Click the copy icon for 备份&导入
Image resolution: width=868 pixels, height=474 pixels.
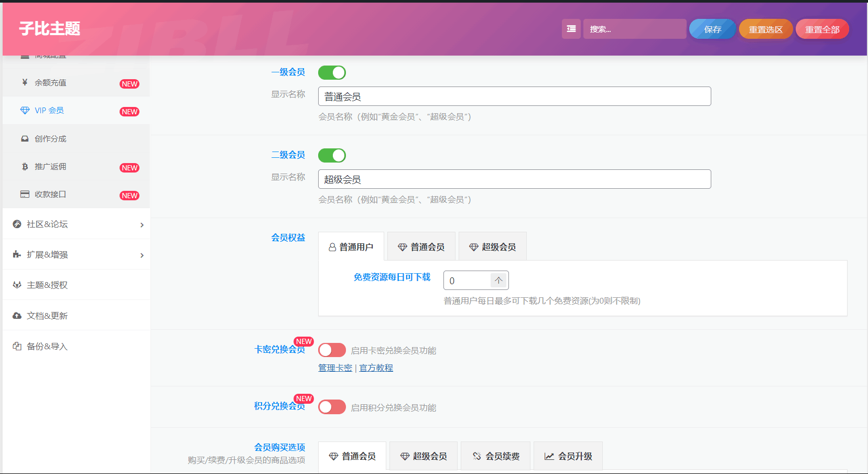[x=17, y=346]
